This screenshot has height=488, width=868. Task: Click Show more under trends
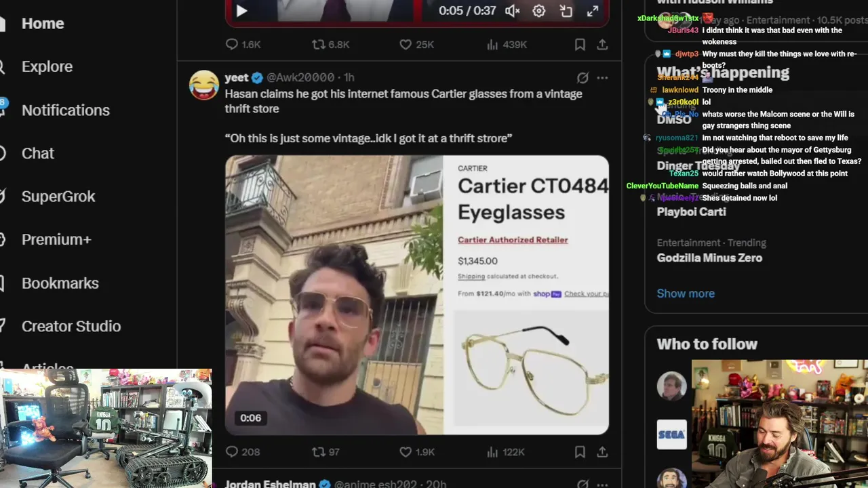click(x=686, y=293)
